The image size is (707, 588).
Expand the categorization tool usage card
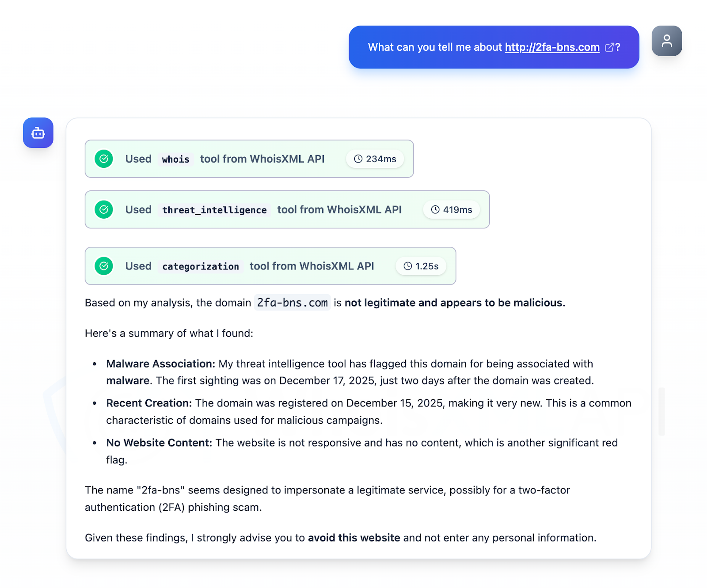(270, 266)
